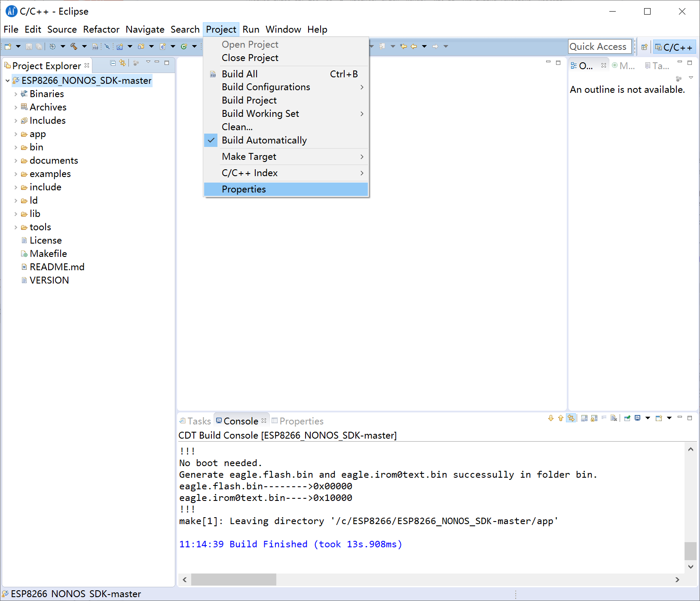This screenshot has height=601, width=700.
Task: Select Properties in the Project menu
Action: point(286,189)
